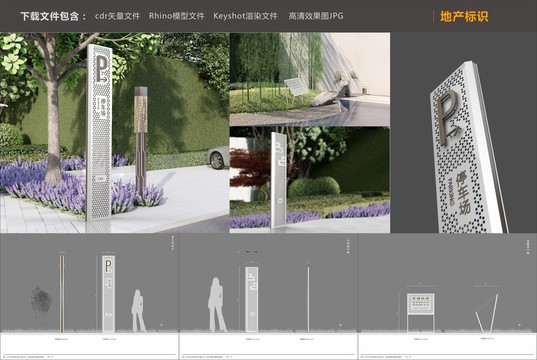The image size is (537, 360).
Task: Open the small garden sign rendering by rocks
Action: click(x=310, y=79)
